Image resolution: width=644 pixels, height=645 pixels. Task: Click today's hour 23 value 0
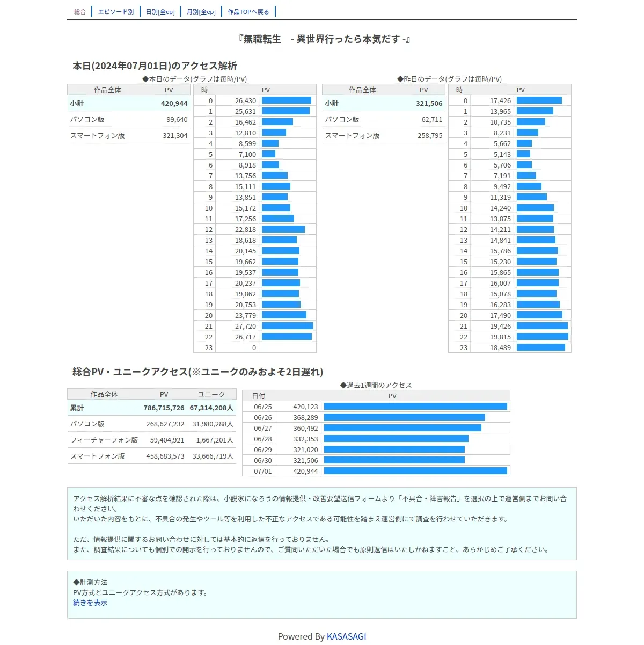(254, 347)
